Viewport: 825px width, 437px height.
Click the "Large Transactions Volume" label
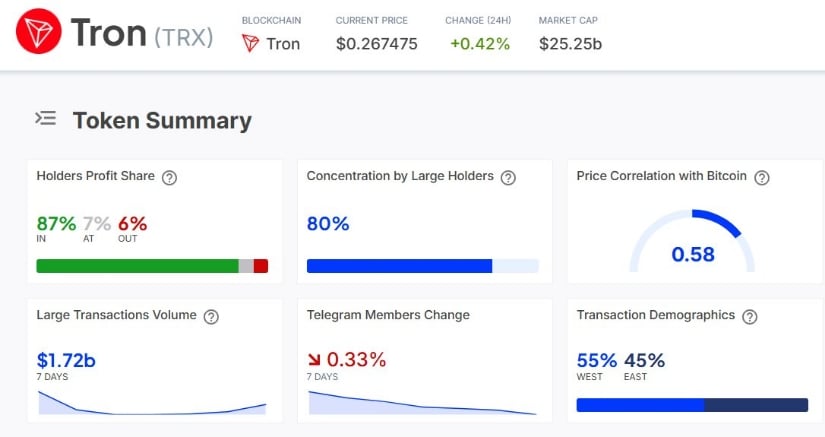(x=116, y=314)
